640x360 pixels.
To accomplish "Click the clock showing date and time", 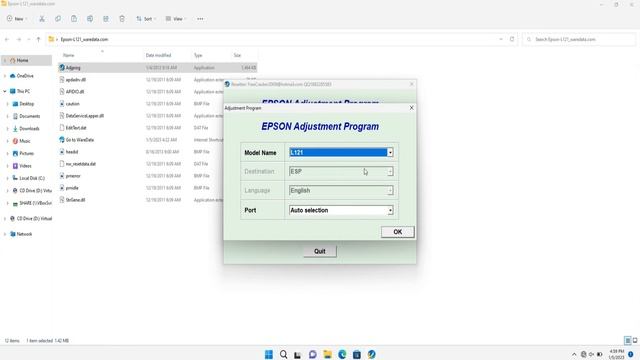I will click(616, 354).
